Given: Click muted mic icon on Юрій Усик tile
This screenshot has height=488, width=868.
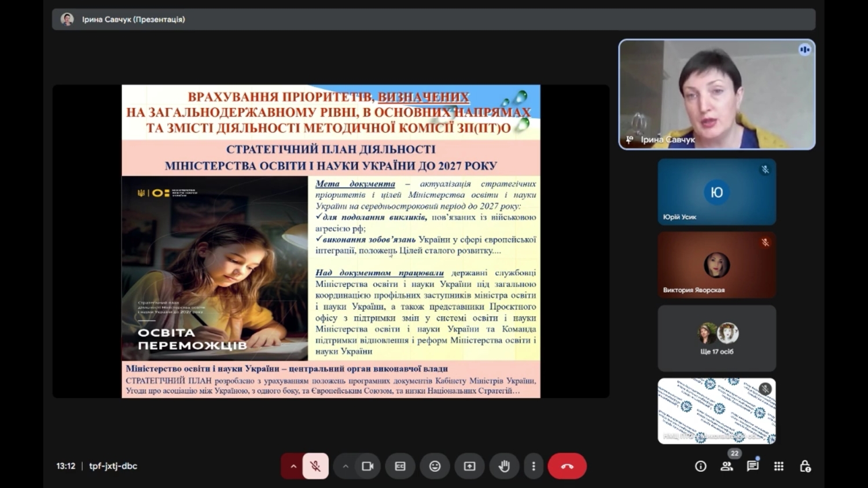Looking at the screenshot, I should pyautogui.click(x=765, y=169).
